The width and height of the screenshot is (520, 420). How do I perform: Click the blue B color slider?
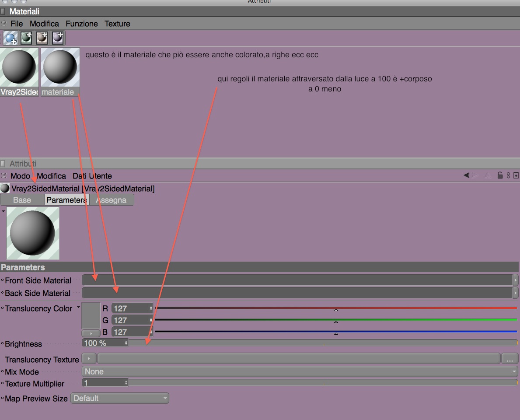coord(336,332)
